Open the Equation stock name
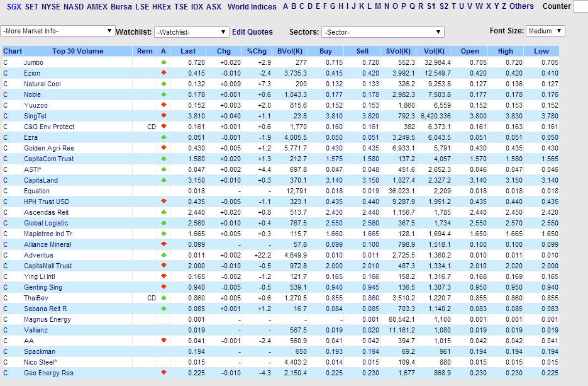588x386 pixels. pyautogui.click(x=36, y=191)
